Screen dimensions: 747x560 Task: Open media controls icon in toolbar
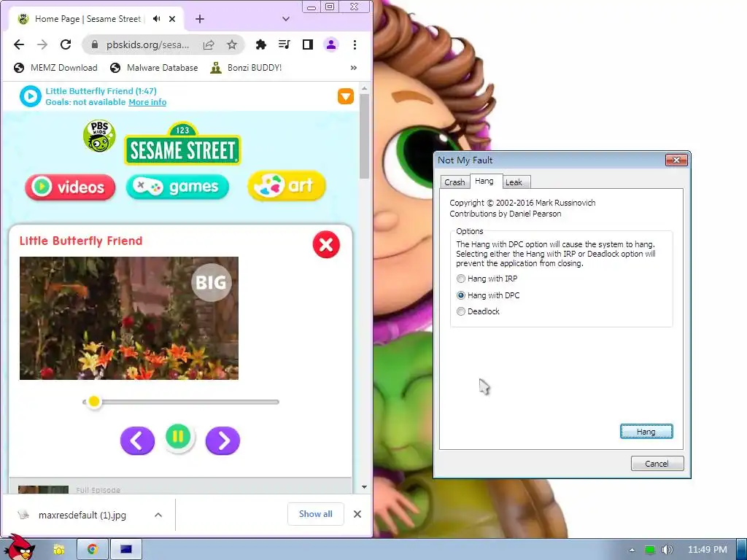tap(285, 44)
